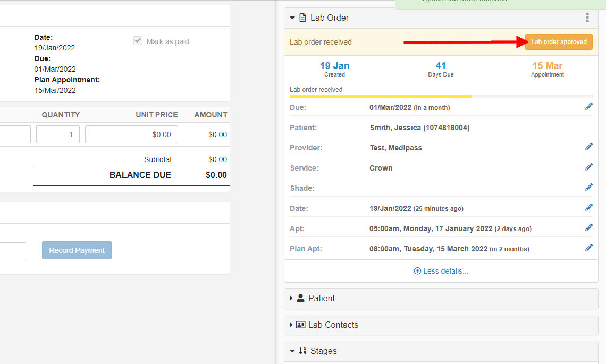Screen dimensions: 606x364
Task: Edit the Date field pencil icon
Action: click(x=588, y=208)
